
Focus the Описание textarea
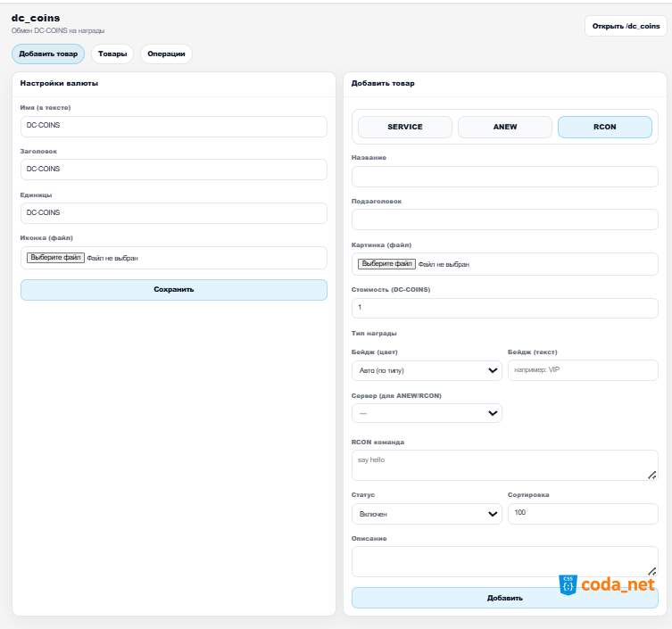click(505, 562)
